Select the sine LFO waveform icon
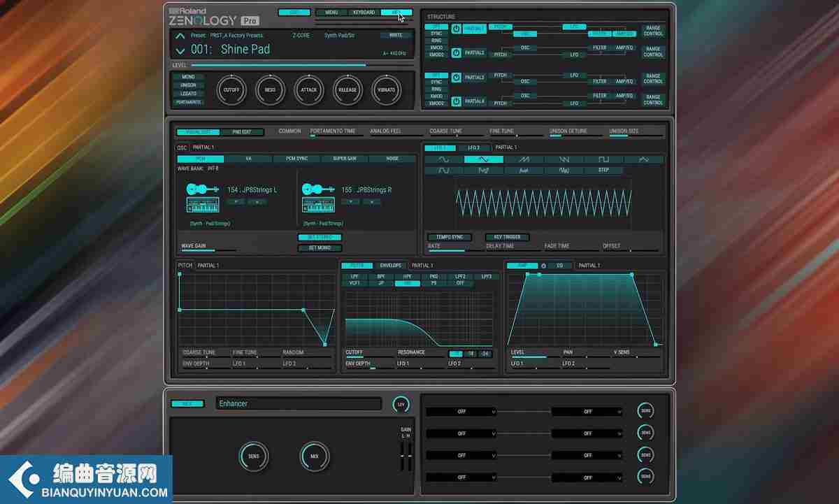 click(443, 159)
